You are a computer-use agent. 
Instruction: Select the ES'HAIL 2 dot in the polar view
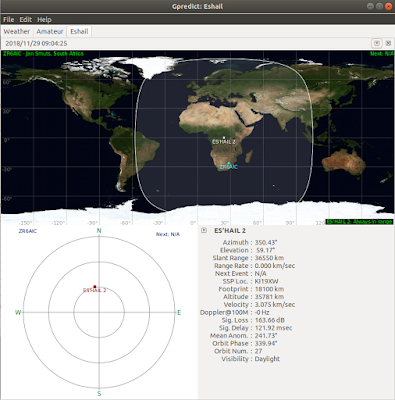pyautogui.click(x=95, y=287)
